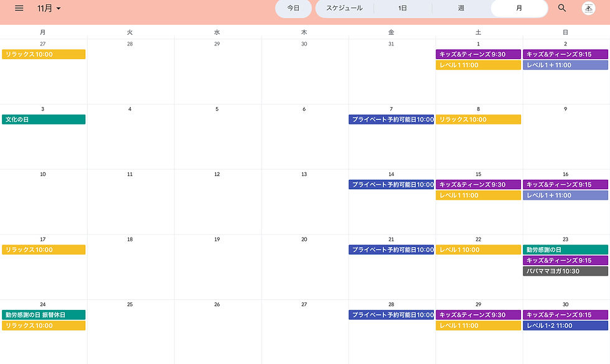
Task: Click the search magnifier icon
Action: tap(561, 7)
